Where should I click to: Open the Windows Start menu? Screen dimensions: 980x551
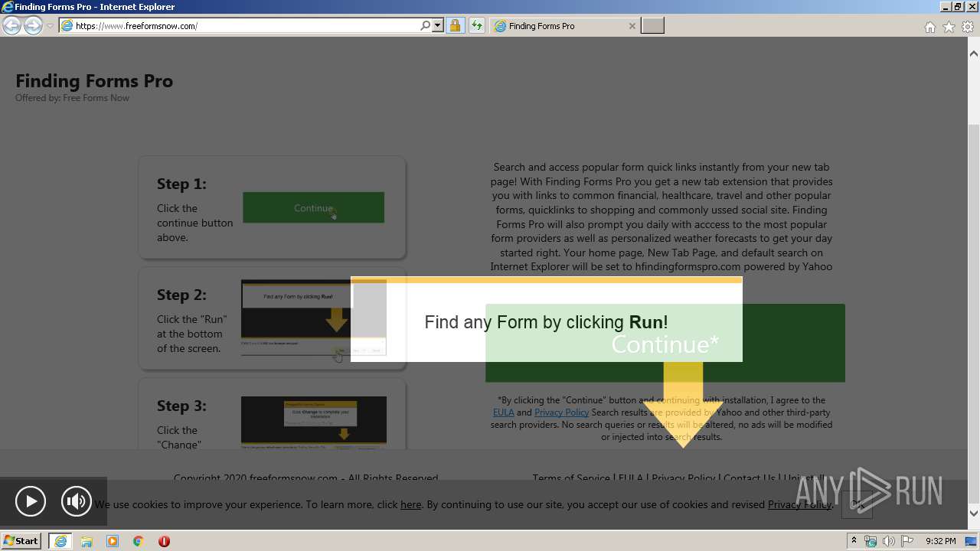click(21, 541)
